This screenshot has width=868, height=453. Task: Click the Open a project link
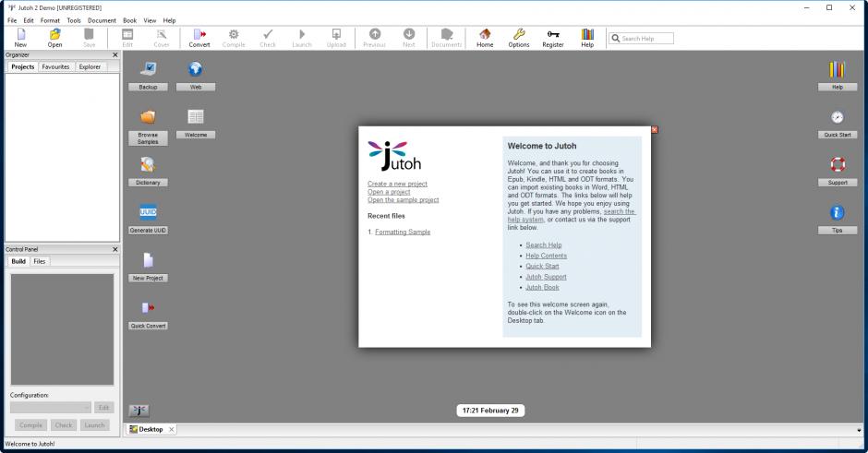coord(389,192)
